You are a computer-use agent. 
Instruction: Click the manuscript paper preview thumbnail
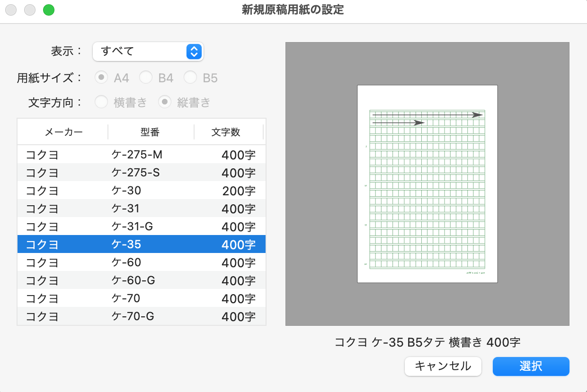click(x=427, y=183)
